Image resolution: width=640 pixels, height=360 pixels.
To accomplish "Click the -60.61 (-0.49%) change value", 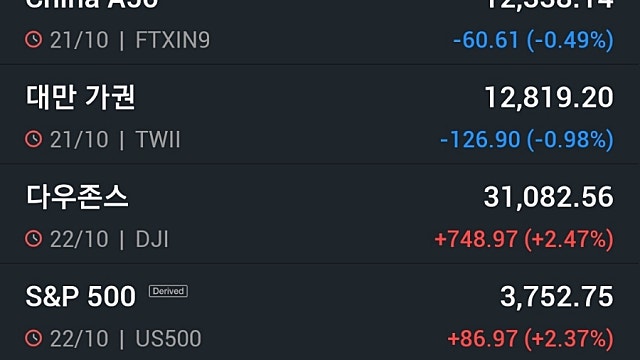I will (533, 40).
